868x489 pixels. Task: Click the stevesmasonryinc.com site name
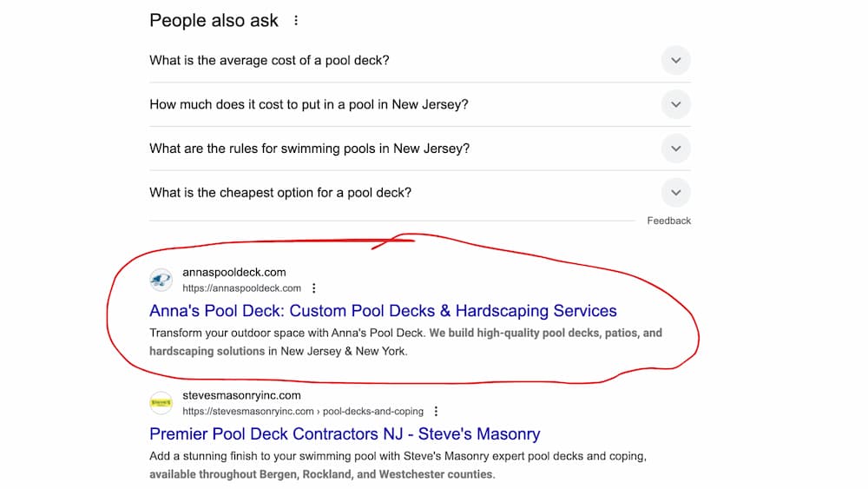tap(242, 395)
